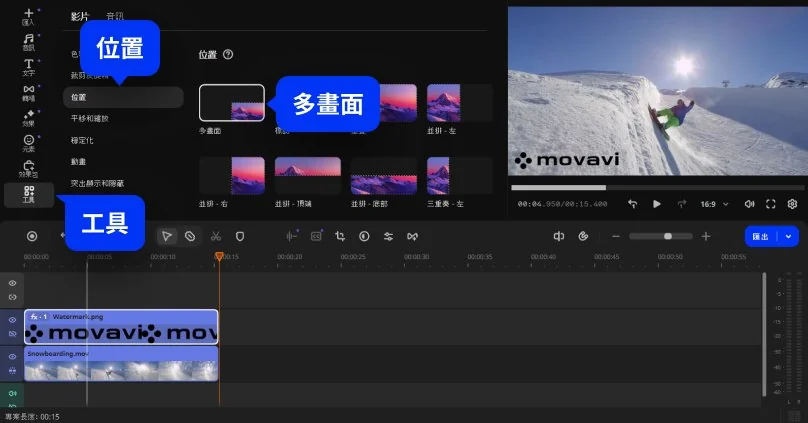808x423 pixels.
Task: Open the 16:9 aspect ratio dropdown
Action: point(712,204)
